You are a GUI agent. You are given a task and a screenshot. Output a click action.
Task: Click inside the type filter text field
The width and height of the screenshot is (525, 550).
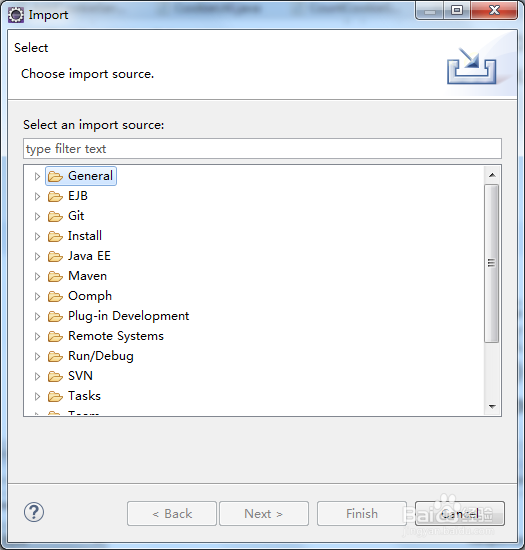[262, 149]
